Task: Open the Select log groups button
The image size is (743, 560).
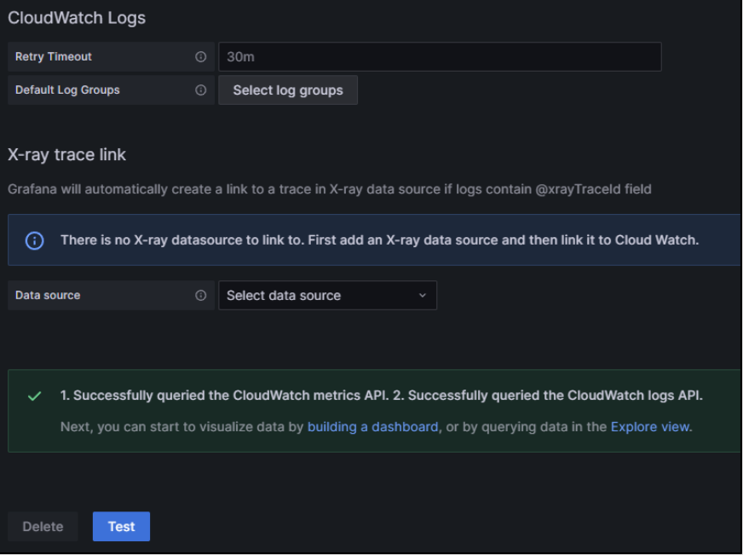Action: click(288, 90)
